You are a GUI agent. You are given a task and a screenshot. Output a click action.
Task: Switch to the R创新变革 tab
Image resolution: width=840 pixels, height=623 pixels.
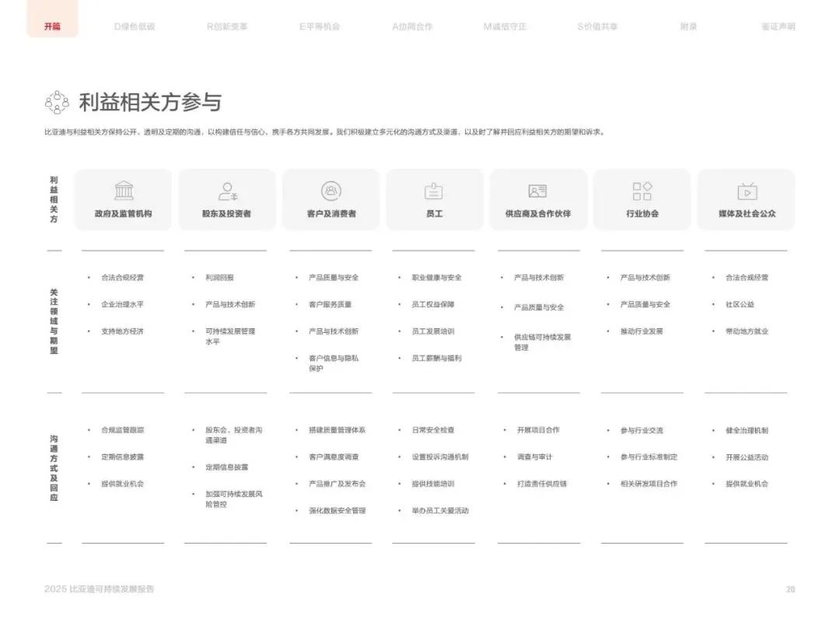pyautogui.click(x=227, y=26)
